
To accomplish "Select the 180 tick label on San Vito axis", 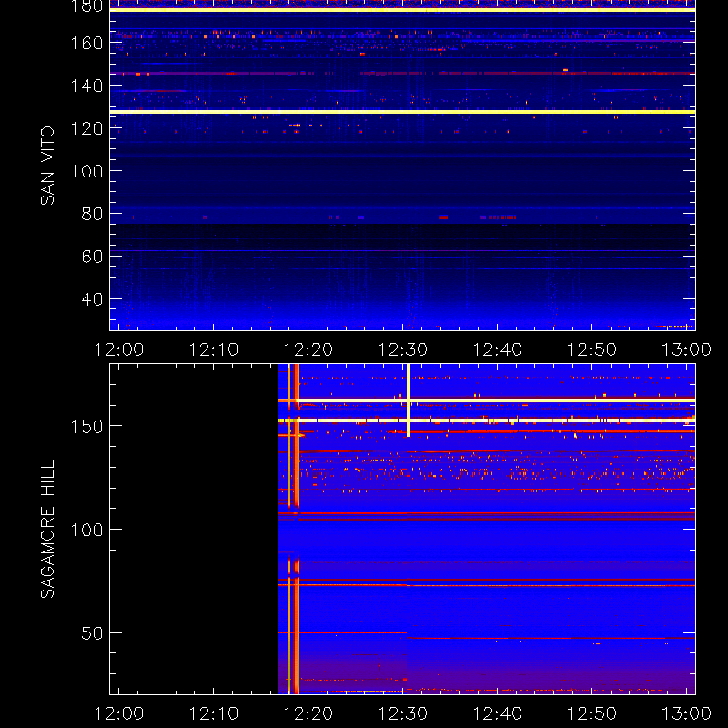I will [x=86, y=6].
